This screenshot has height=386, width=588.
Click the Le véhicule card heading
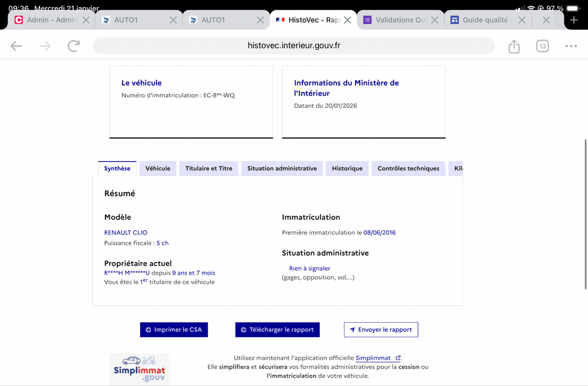coord(142,83)
